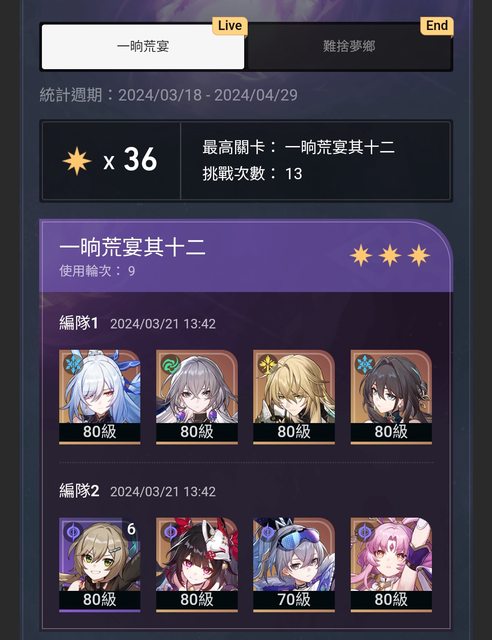Select Bronya portrait in 編隊1
This screenshot has height=640, width=492.
197,397
